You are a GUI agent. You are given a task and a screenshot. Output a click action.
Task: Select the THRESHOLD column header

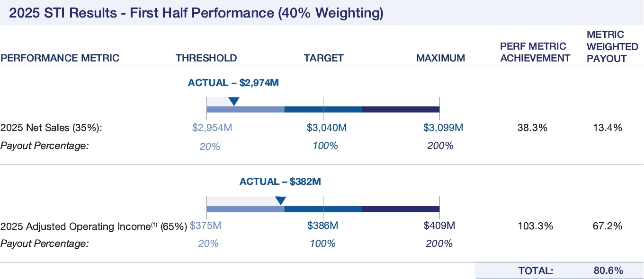[x=206, y=58]
